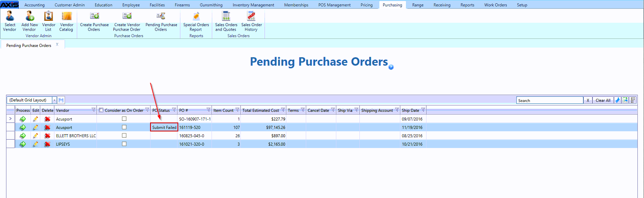Process the ELLETT BROTHERS LLC order
644x198 pixels.
[x=23, y=136]
